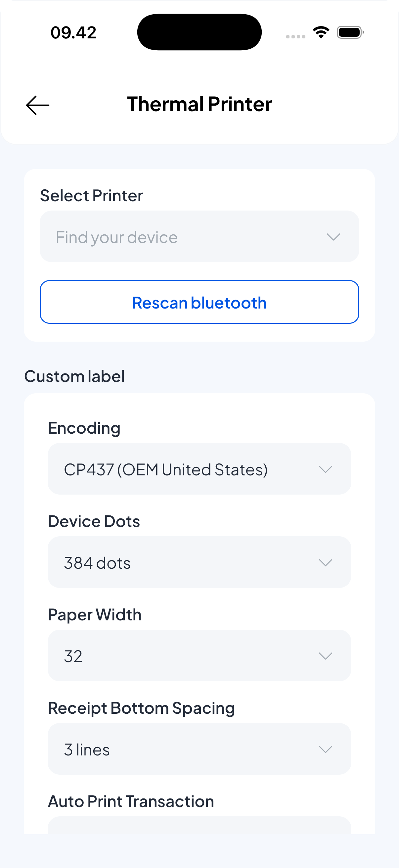
Task: Tap the Custom label section heading
Action: [x=74, y=376]
